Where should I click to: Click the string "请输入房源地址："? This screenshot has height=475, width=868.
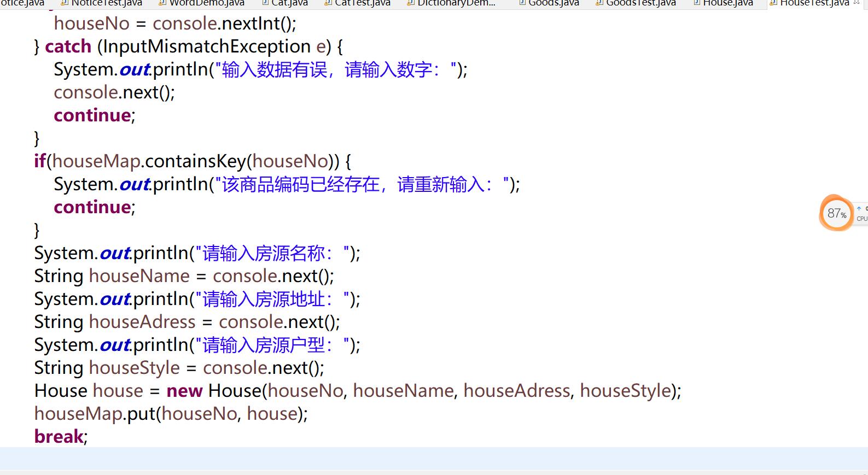click(273, 300)
